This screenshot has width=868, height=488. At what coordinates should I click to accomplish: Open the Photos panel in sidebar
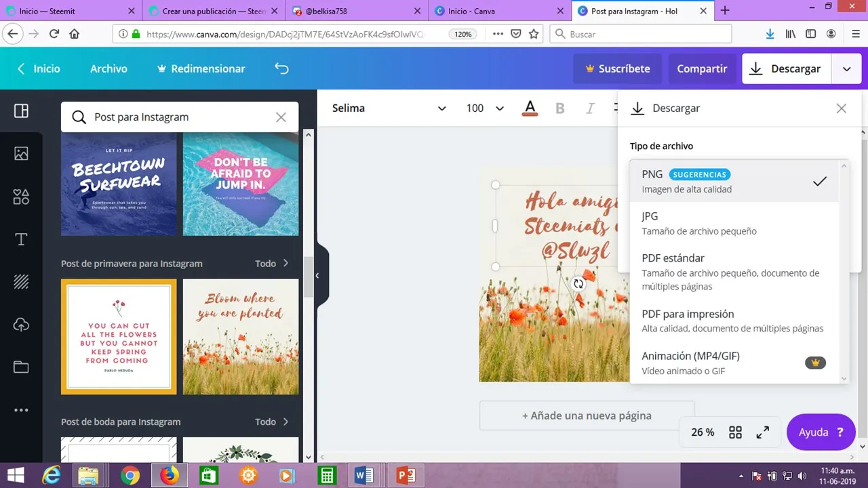click(x=21, y=154)
